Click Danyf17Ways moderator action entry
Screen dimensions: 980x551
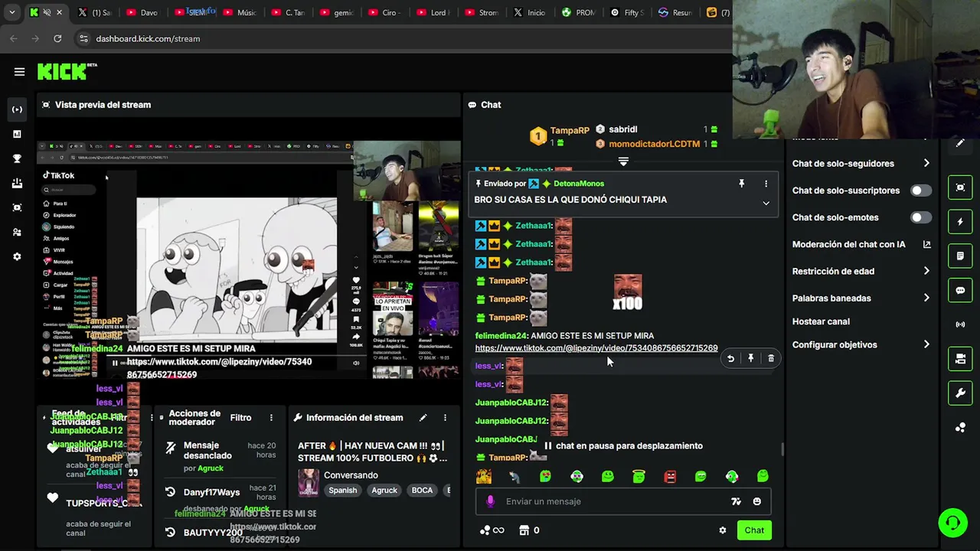pyautogui.click(x=211, y=492)
